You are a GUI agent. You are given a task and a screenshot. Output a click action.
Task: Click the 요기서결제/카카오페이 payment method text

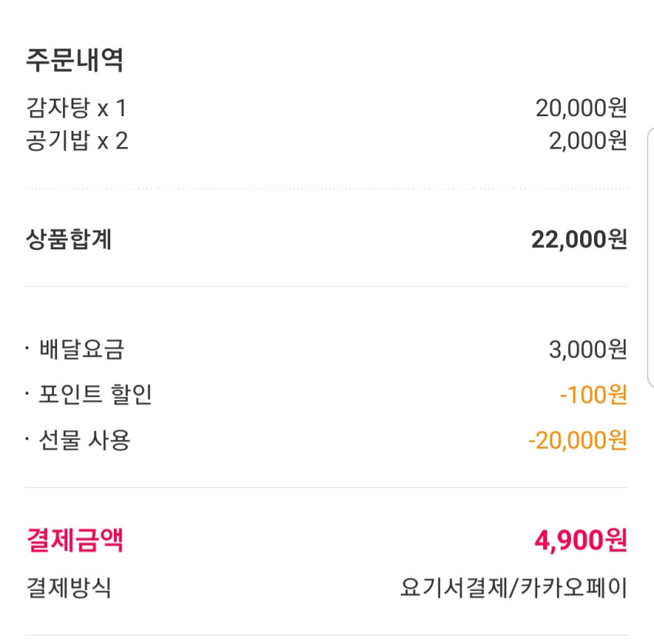pos(513,588)
